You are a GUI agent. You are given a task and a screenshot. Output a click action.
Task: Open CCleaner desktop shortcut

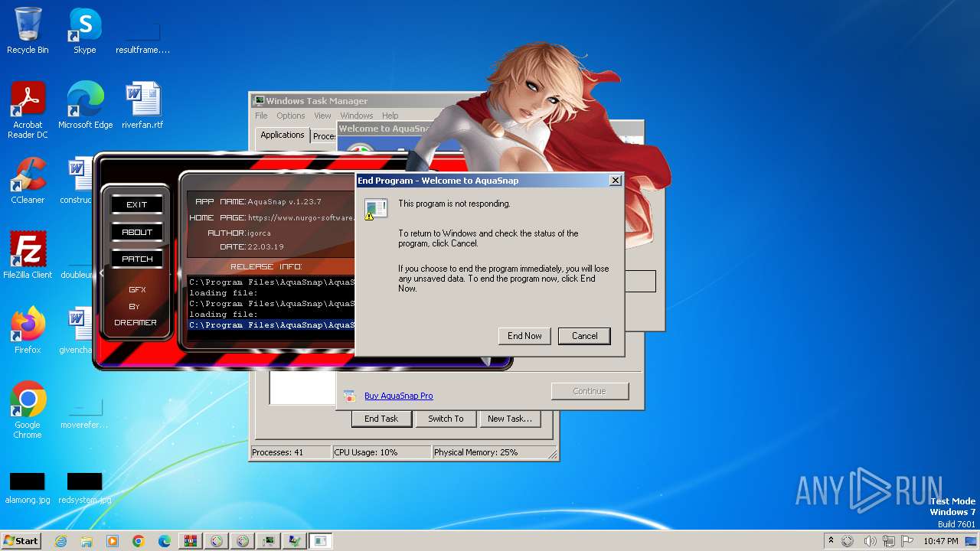click(28, 181)
